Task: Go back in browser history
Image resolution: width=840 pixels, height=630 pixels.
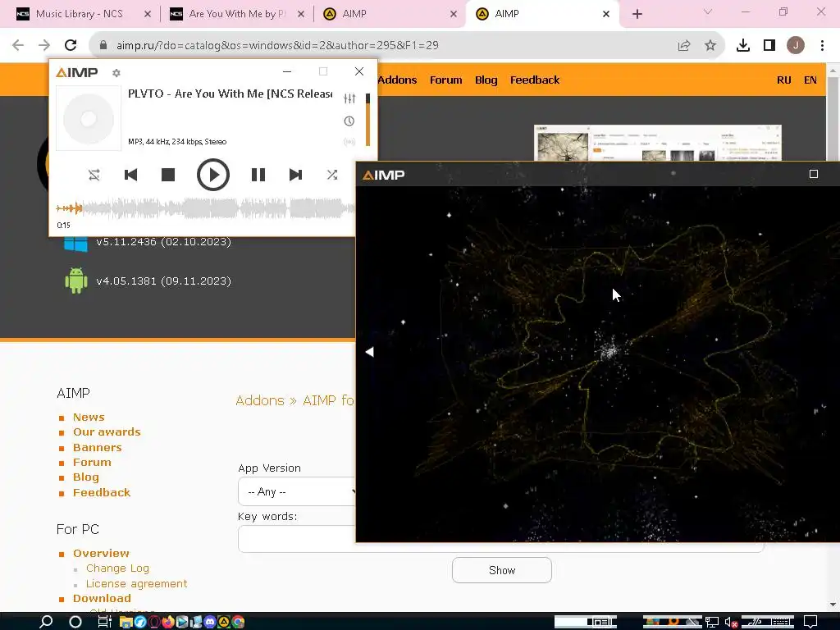Action: pyautogui.click(x=18, y=46)
